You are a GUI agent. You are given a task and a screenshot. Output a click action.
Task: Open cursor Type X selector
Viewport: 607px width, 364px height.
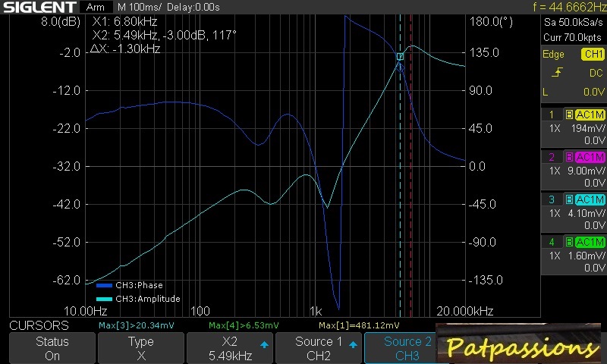140,349
